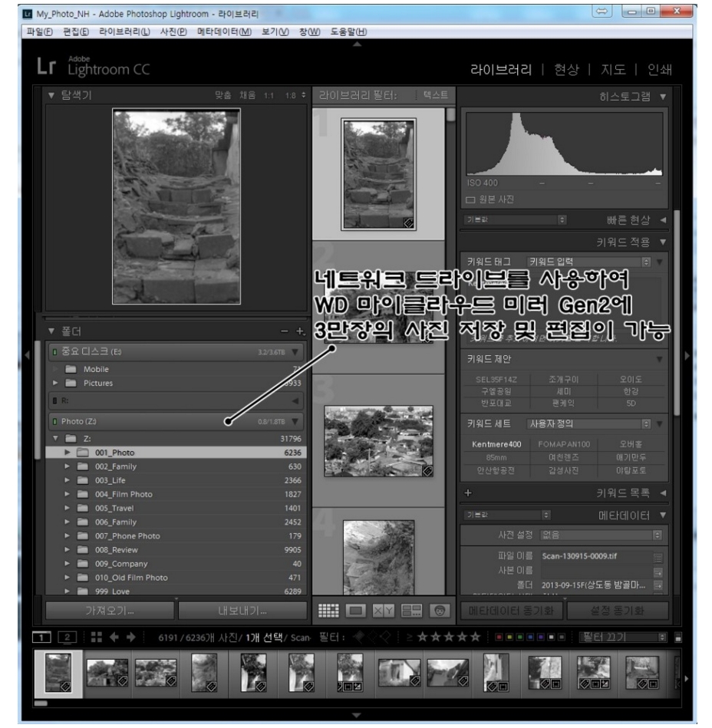Open the 필터 끄기 filter preset dropdown
The width and height of the screenshot is (712, 728).
(622, 637)
